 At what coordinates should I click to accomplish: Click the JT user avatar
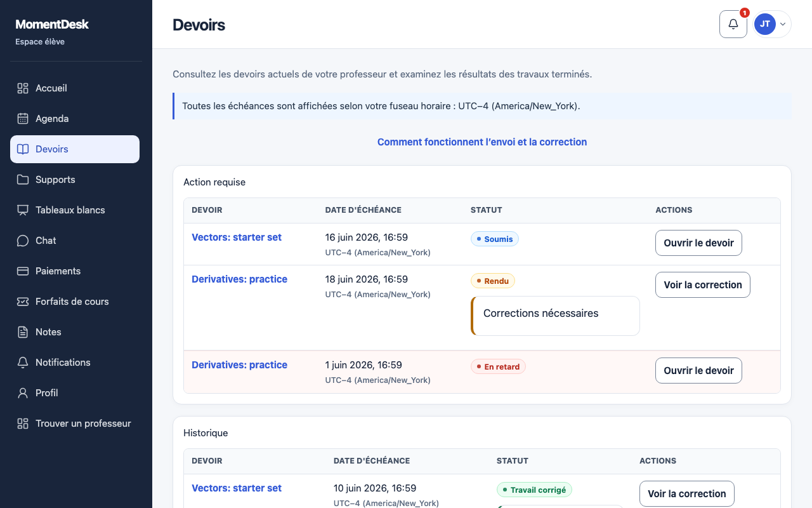point(765,24)
